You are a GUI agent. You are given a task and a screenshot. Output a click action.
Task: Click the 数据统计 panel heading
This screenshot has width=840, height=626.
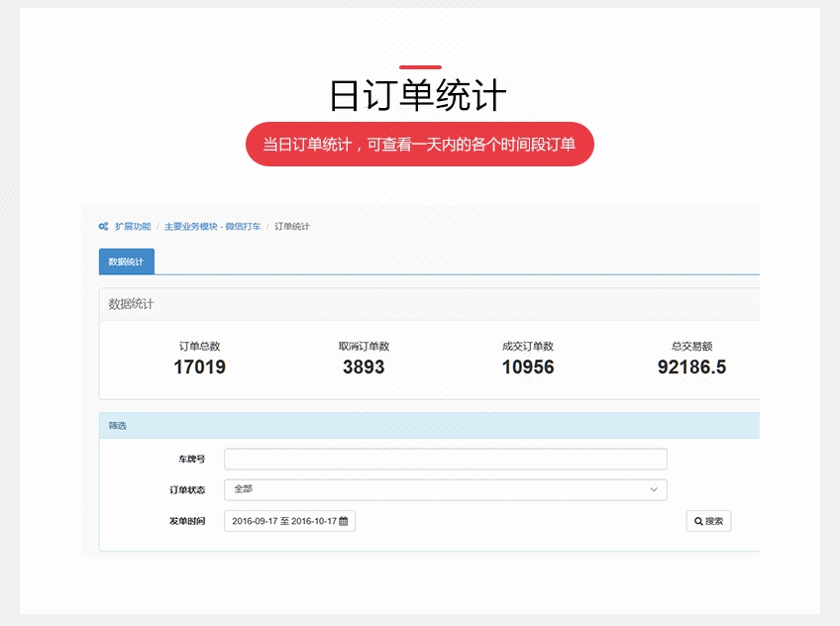tap(131, 304)
